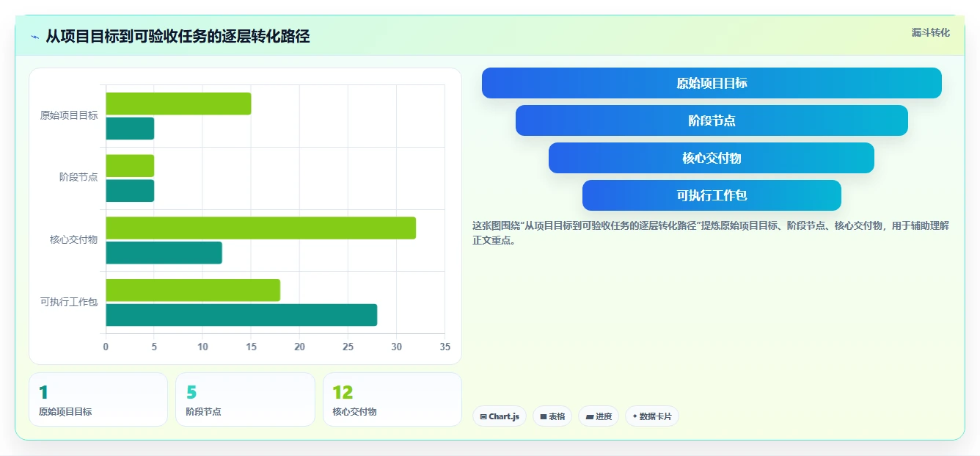Screen dimensions: 980x456
Task: Click the x-axis tick value 35
Action: (445, 347)
